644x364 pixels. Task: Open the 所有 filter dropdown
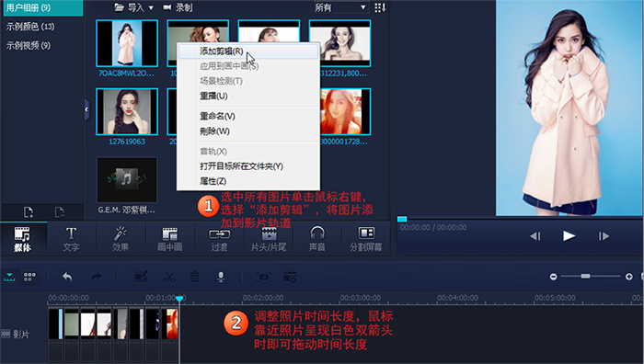(340, 7)
